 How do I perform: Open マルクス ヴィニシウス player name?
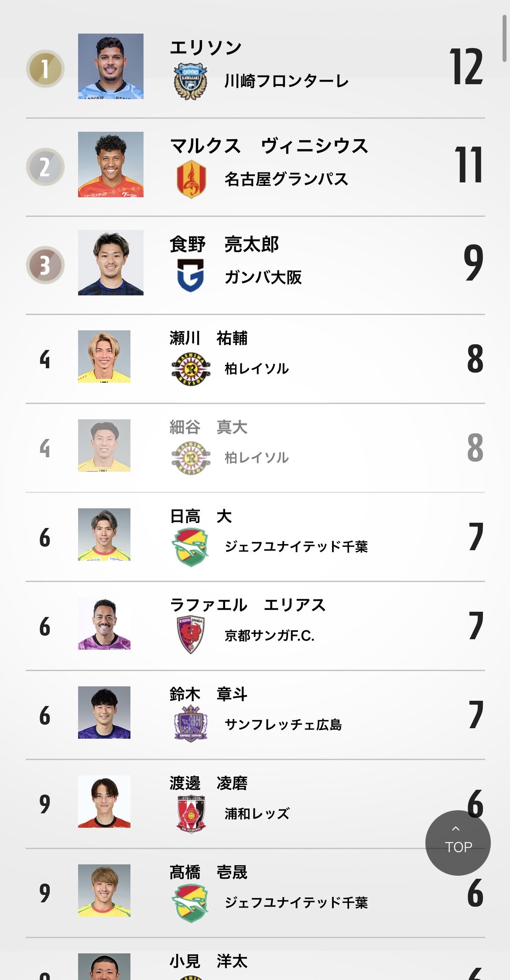click(269, 146)
